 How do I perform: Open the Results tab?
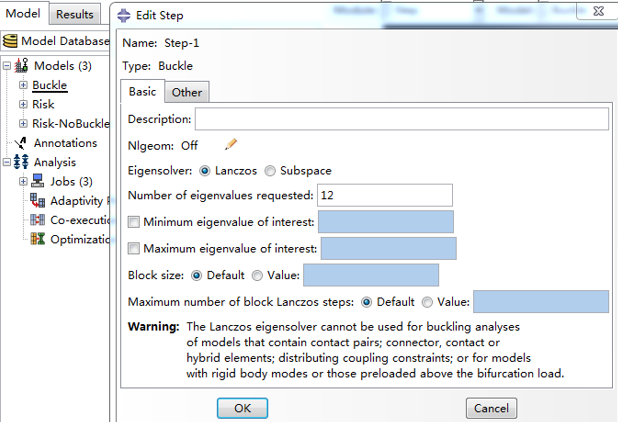pyautogui.click(x=74, y=14)
